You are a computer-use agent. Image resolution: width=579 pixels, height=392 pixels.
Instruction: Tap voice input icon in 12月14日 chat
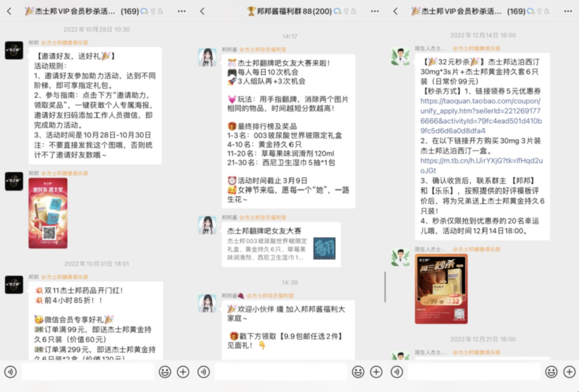click(x=397, y=372)
